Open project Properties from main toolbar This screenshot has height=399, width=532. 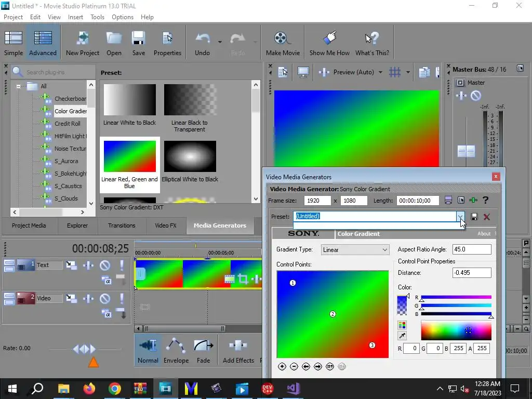point(167,43)
